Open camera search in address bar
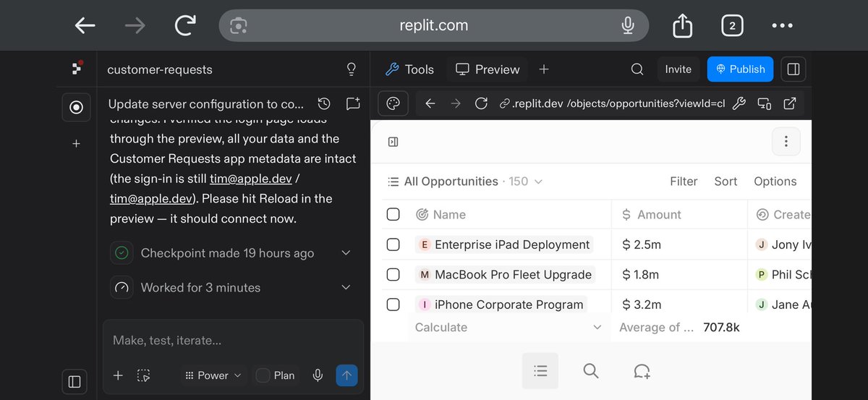Image resolution: width=868 pixels, height=400 pixels. point(239,26)
